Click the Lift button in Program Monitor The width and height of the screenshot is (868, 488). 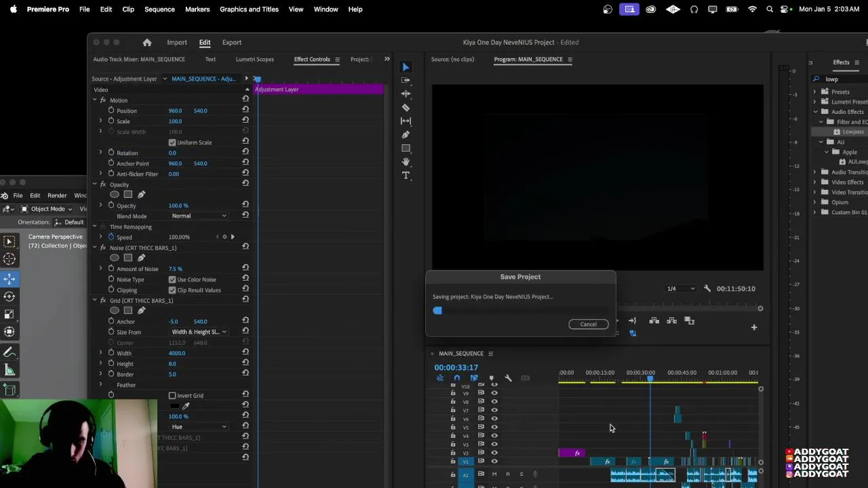tap(654, 321)
